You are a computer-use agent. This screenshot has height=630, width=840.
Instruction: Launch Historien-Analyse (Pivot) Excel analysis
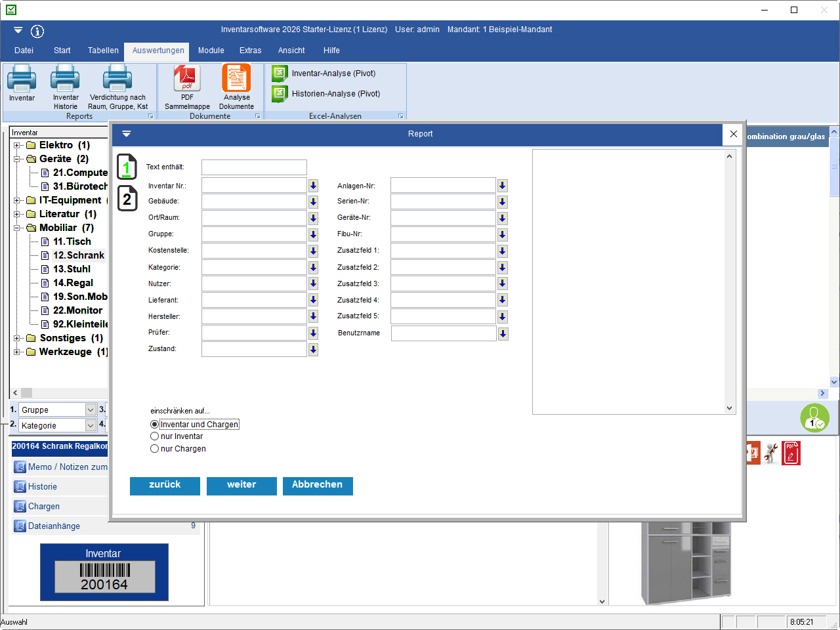pos(326,94)
